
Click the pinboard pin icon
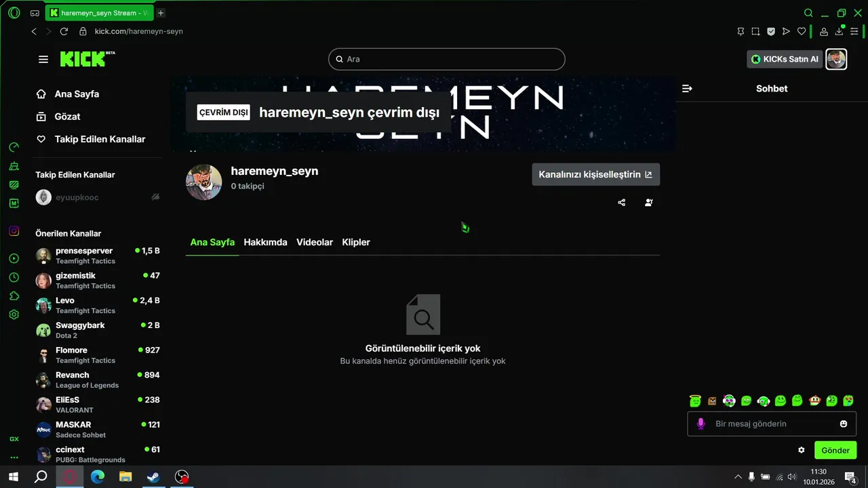tap(741, 31)
